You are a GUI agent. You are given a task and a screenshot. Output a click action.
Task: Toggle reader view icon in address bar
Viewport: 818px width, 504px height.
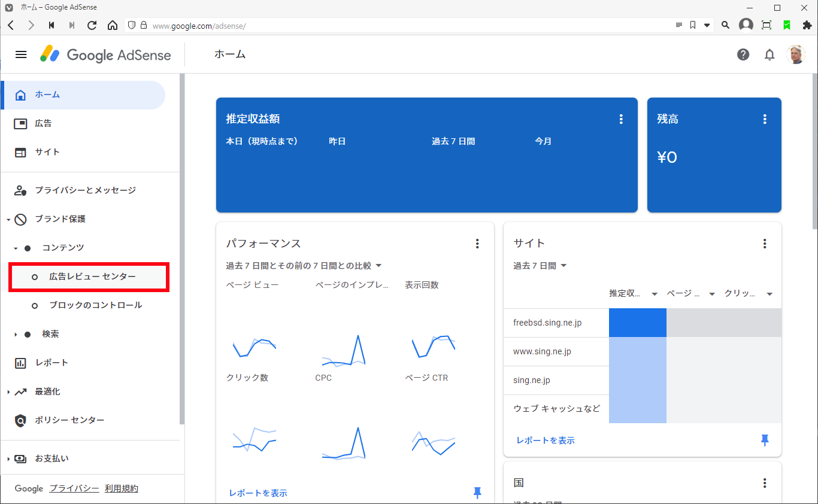tap(678, 25)
